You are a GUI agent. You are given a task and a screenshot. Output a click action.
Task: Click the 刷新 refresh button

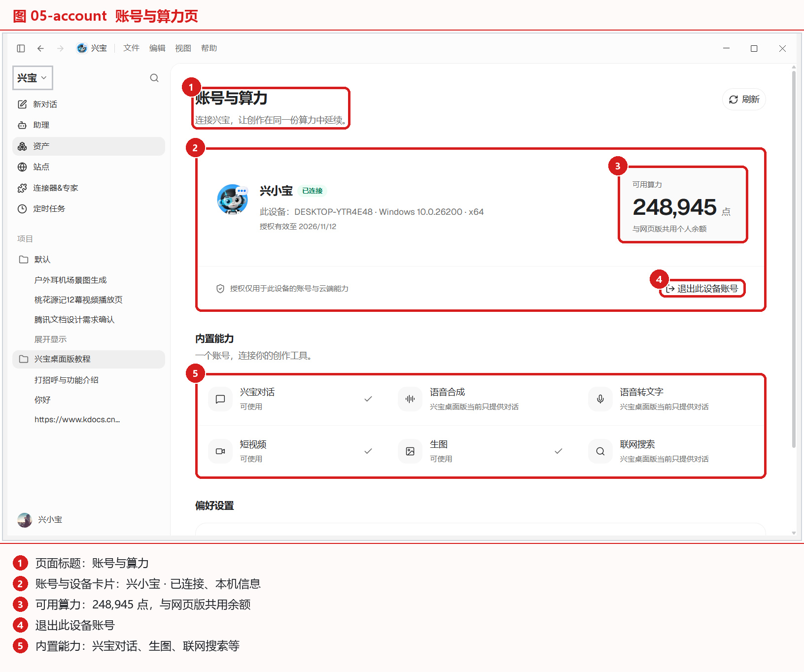coord(744,100)
